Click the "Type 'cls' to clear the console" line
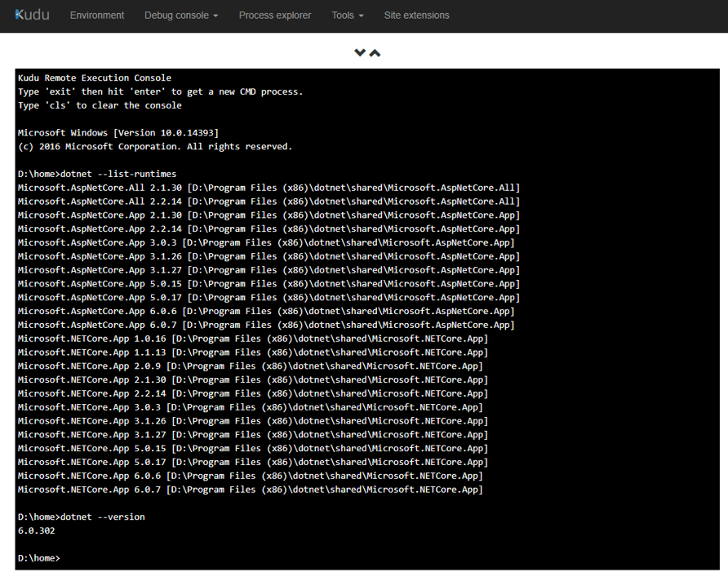Viewport: 728px width, 581px height. [100, 105]
